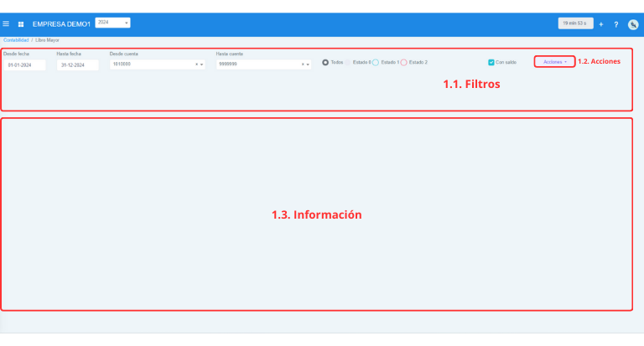Open the user profile avatar

[x=633, y=24]
